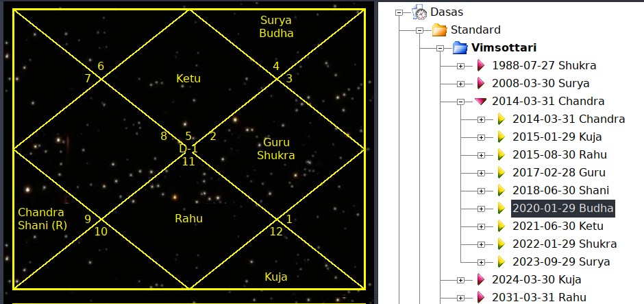Click the yellow arrow icon beside 2017-02-28 Guru

tap(501, 172)
